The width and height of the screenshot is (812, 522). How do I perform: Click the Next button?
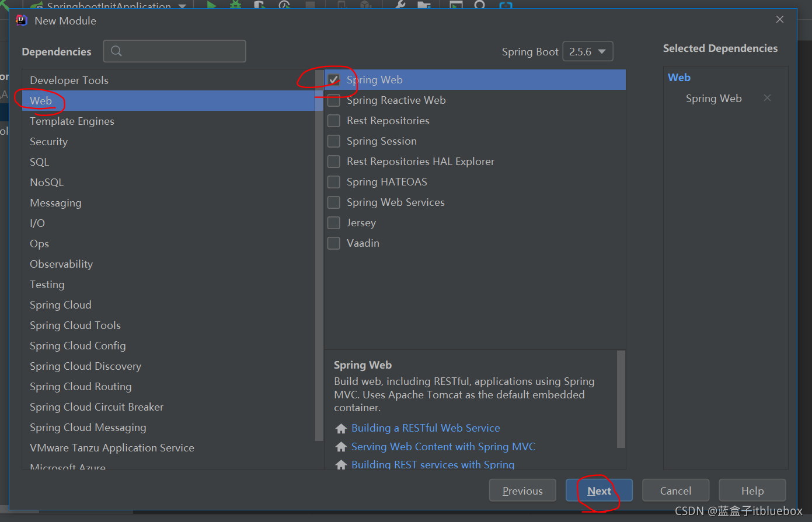coord(599,491)
